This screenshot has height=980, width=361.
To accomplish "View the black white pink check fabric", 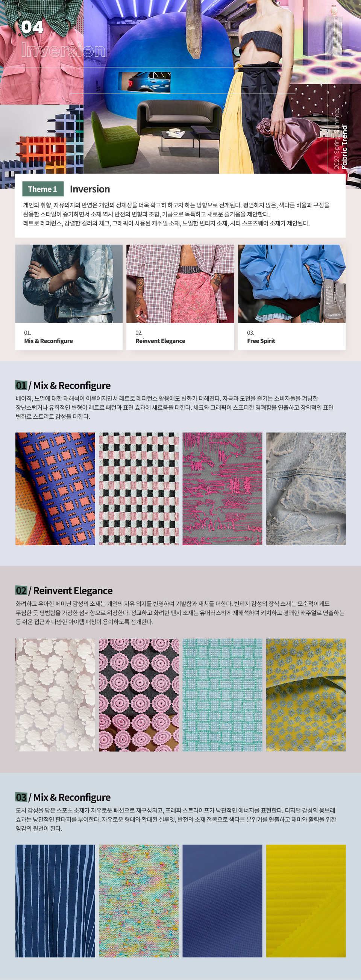I will (x=139, y=489).
